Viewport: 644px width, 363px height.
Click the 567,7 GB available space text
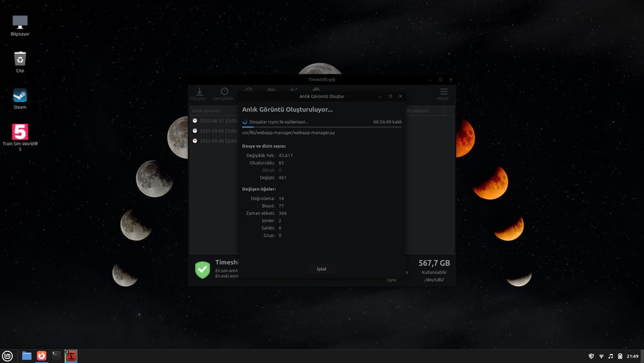click(x=434, y=262)
